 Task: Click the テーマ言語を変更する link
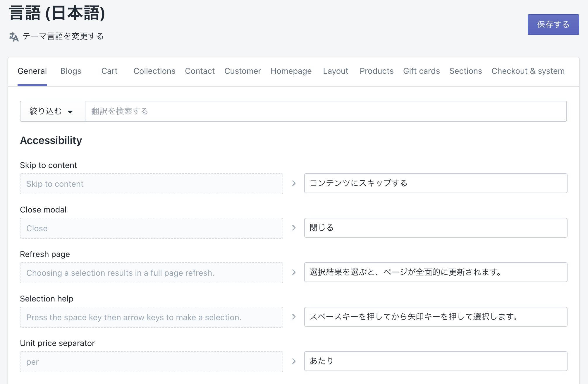click(63, 36)
